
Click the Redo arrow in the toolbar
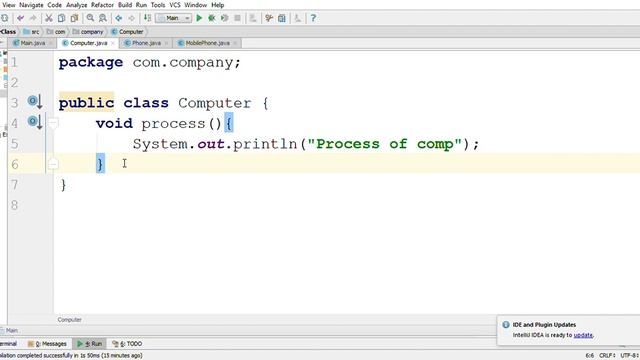[33, 18]
